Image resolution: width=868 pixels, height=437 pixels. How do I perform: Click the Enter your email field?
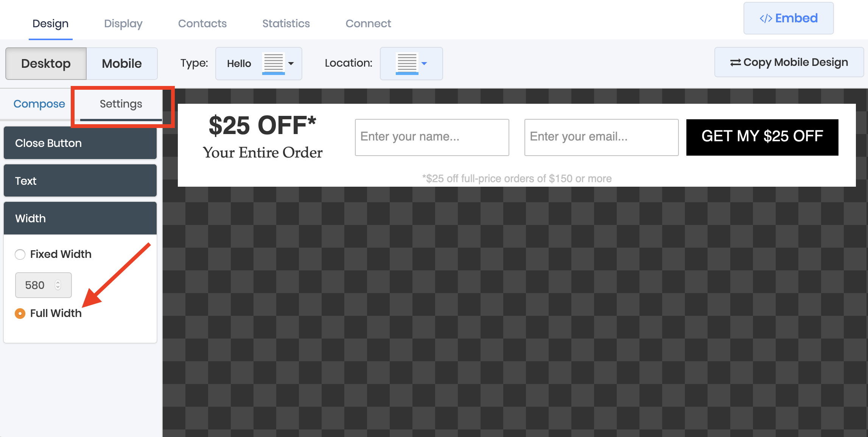pyautogui.click(x=601, y=137)
